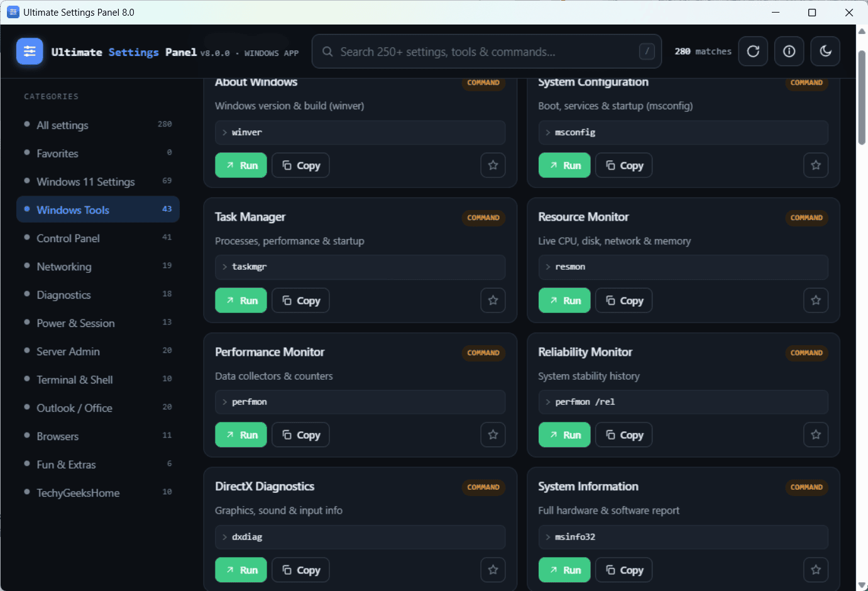Toggle dark mode with the moon icon
Image resolution: width=868 pixels, height=591 pixels.
(x=826, y=52)
